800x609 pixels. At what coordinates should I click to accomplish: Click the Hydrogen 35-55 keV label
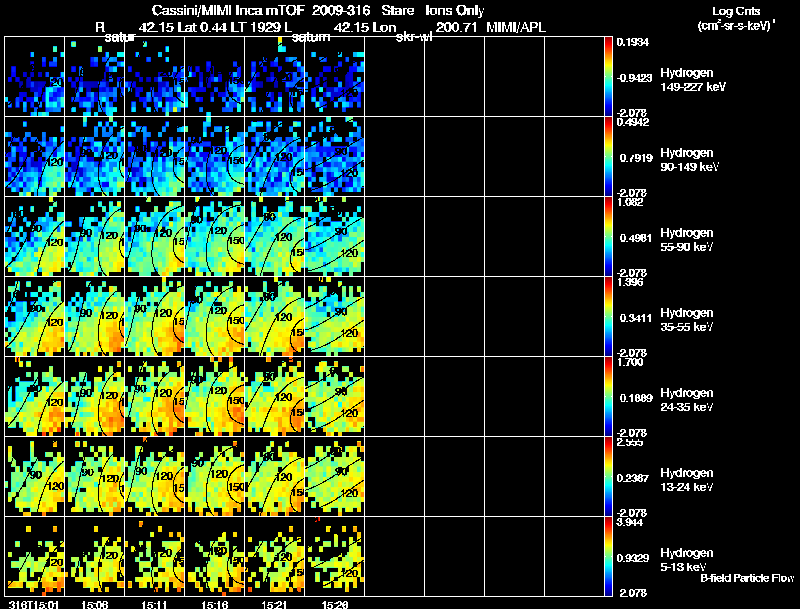tap(687, 320)
